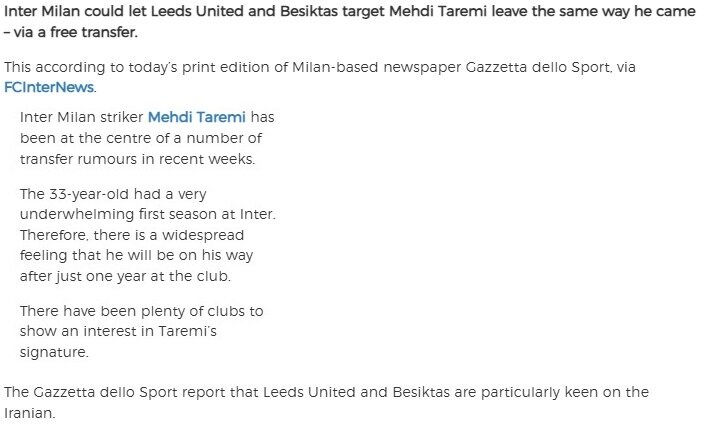The width and height of the screenshot is (710, 433).
Task: Click the paragraph beginning 'The 33-year-old'
Action: click(148, 235)
